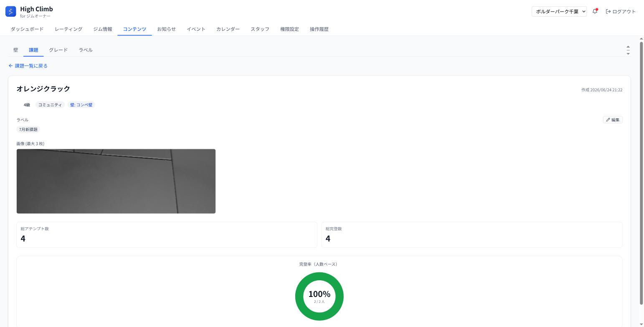This screenshot has height=327, width=644.
Task: Open the 権限設定 tab
Action: [x=289, y=29]
